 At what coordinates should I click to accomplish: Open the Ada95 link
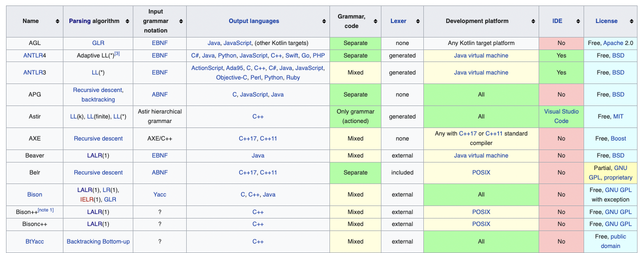click(x=235, y=67)
